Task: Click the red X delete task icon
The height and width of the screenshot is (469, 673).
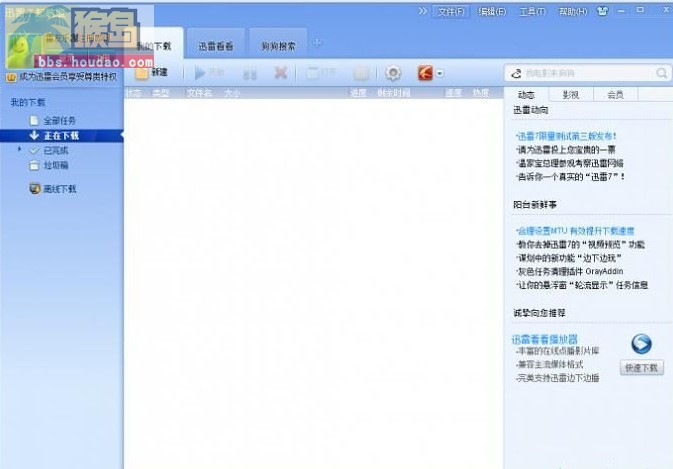Action: click(281, 73)
